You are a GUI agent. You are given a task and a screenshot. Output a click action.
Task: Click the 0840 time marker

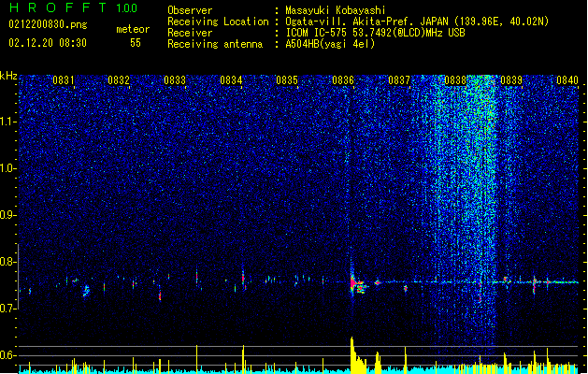pos(567,80)
